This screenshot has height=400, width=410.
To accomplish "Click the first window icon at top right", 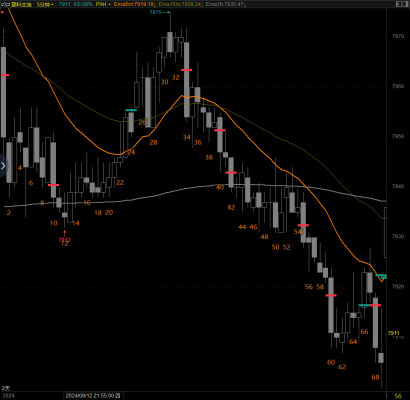I will [x=399, y=4].
